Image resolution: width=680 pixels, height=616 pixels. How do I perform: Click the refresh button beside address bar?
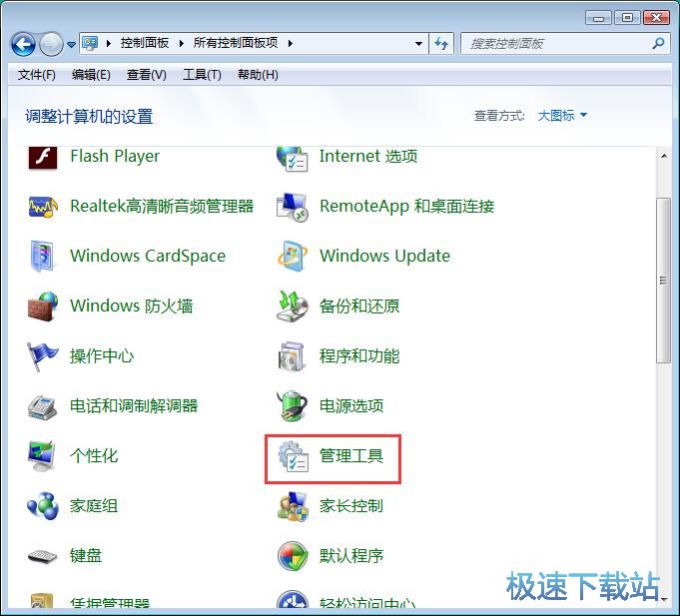pyautogui.click(x=441, y=43)
